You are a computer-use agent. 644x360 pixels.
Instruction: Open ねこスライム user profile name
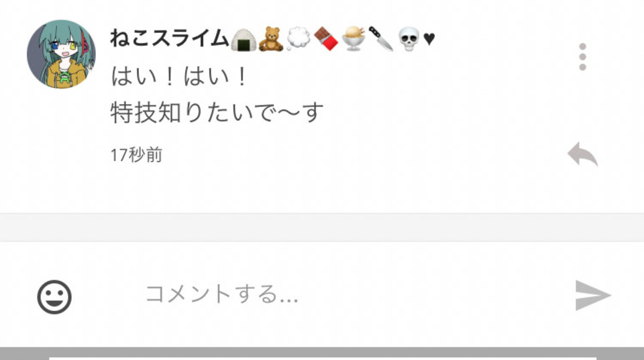pyautogui.click(x=169, y=38)
